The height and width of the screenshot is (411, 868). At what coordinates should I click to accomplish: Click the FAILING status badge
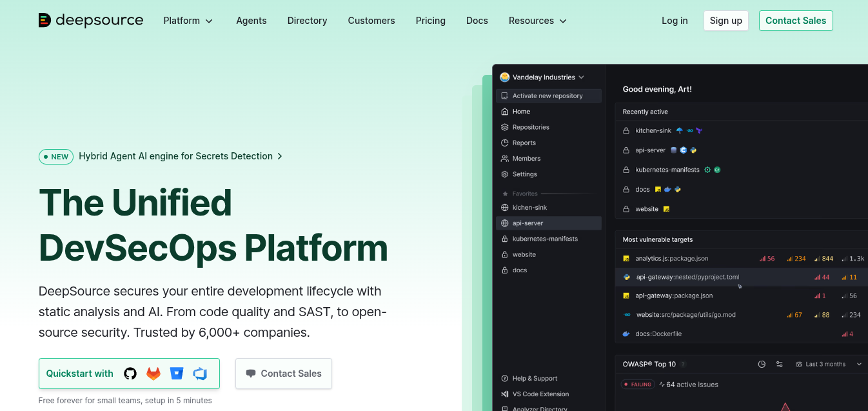(637, 385)
